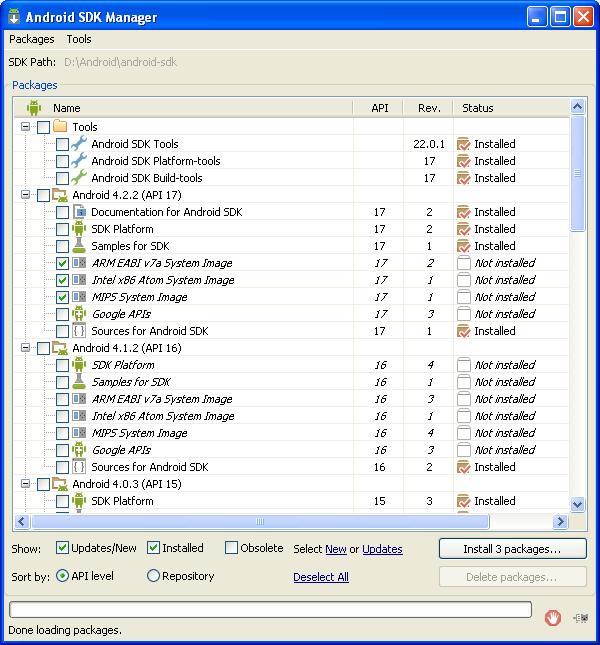Toggle the Installed show filter checkbox
The image size is (600, 645).
tap(153, 548)
